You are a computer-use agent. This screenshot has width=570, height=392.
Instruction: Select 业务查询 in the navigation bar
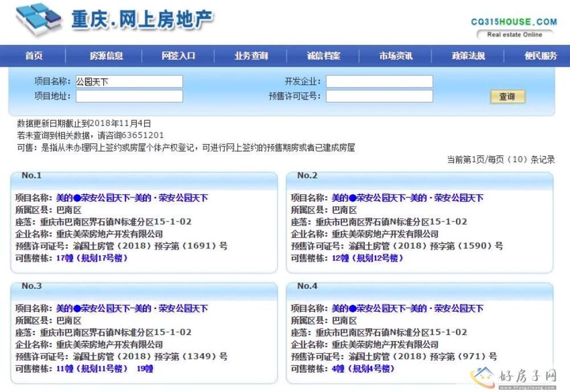pyautogui.click(x=251, y=56)
